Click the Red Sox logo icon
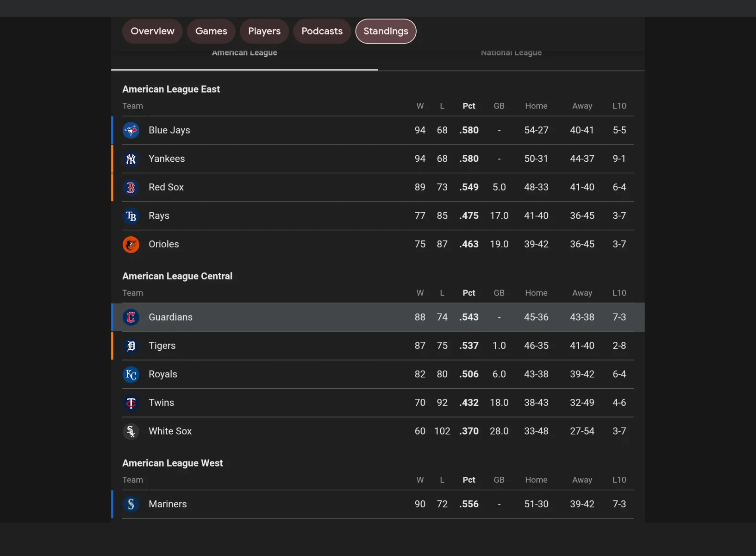Screen dimensions: 756x556 pos(131,188)
